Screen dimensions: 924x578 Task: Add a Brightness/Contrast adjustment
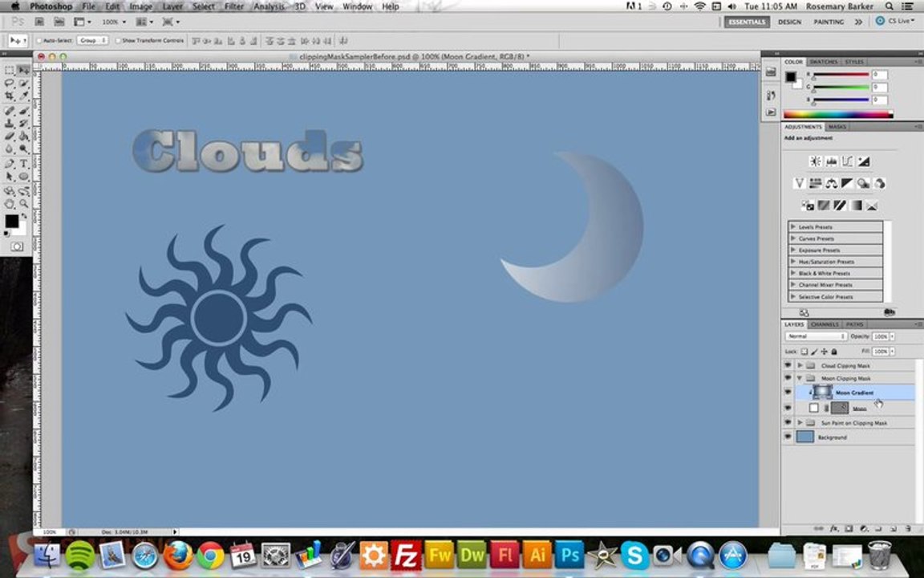[816, 161]
